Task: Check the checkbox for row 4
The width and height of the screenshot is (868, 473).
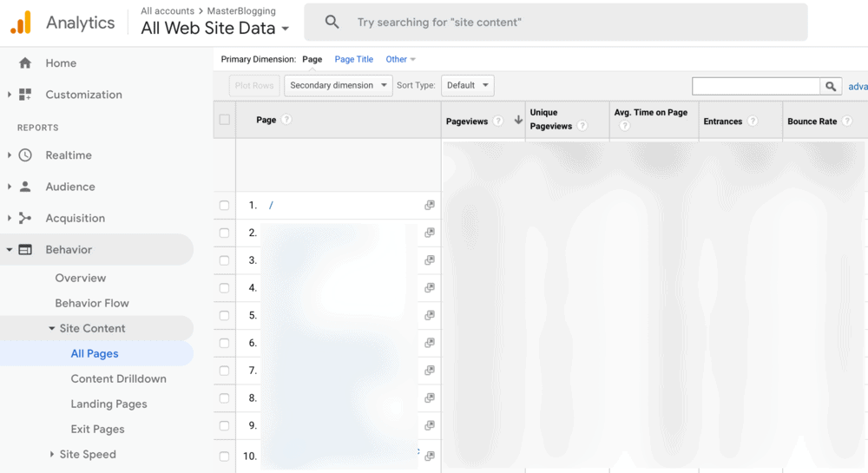Action: click(x=224, y=287)
